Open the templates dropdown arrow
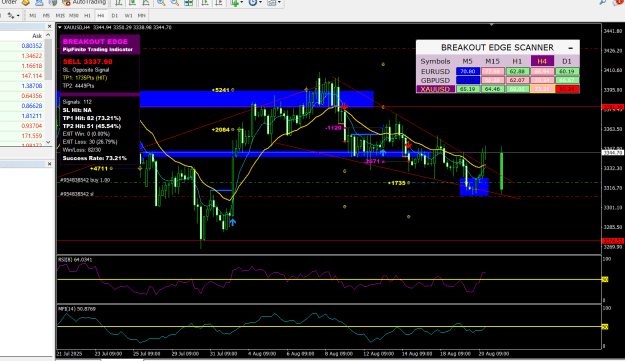625x361 pixels. pos(279,3)
